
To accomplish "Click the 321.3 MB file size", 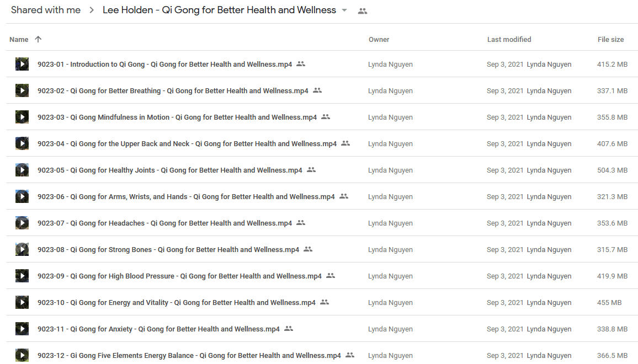I will coord(613,196).
